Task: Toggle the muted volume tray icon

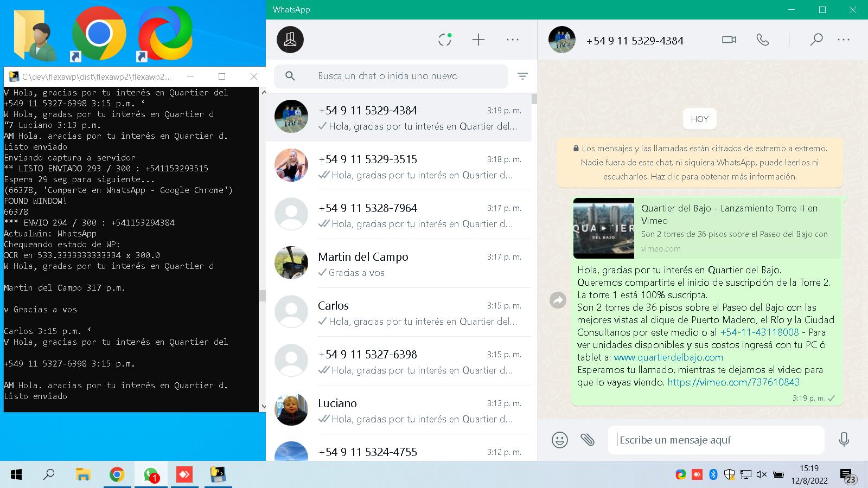Action: (761, 475)
